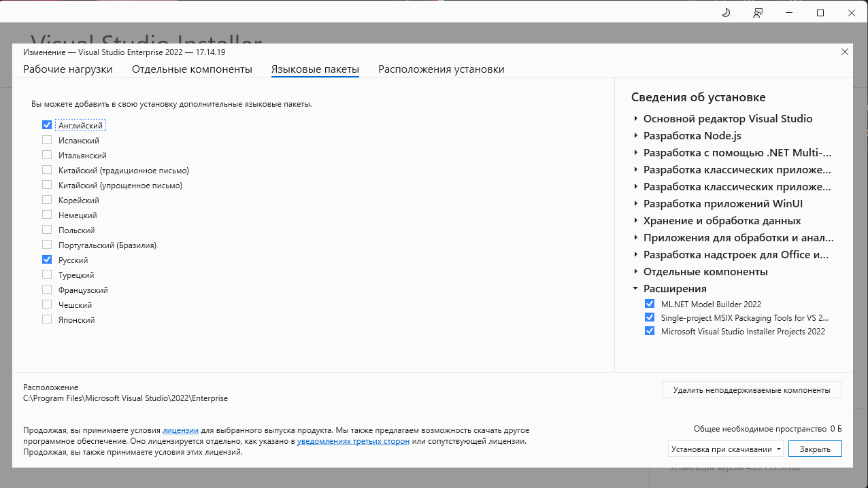Open the лицензии link
This screenshot has height=488, width=868.
180,430
